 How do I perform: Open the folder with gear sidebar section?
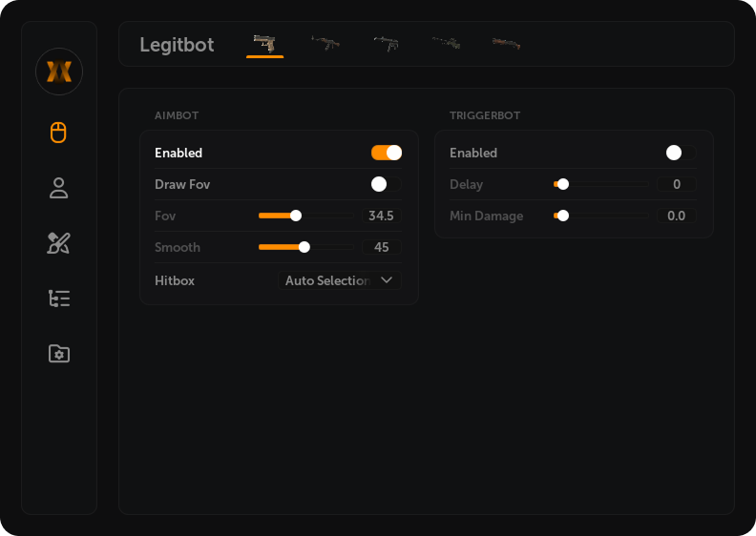(x=59, y=354)
